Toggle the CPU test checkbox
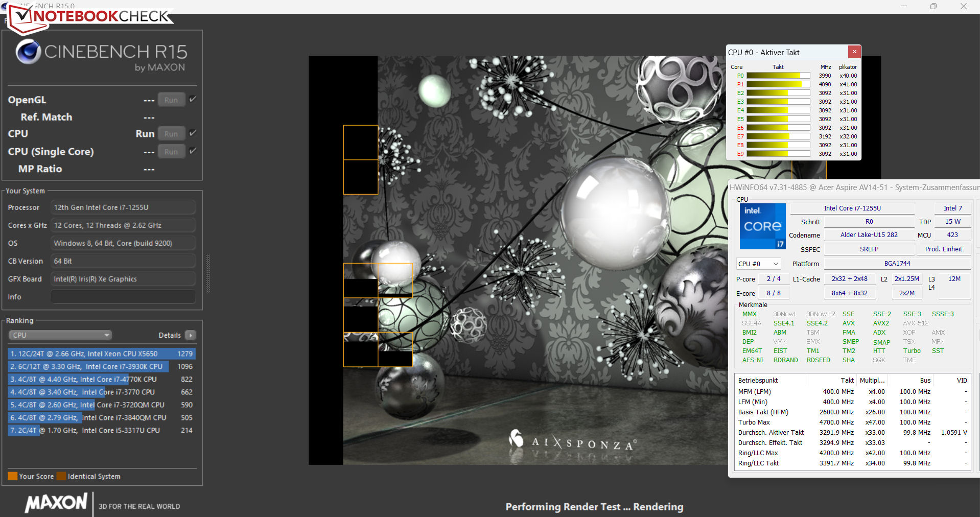This screenshot has height=517, width=980. coord(193,133)
